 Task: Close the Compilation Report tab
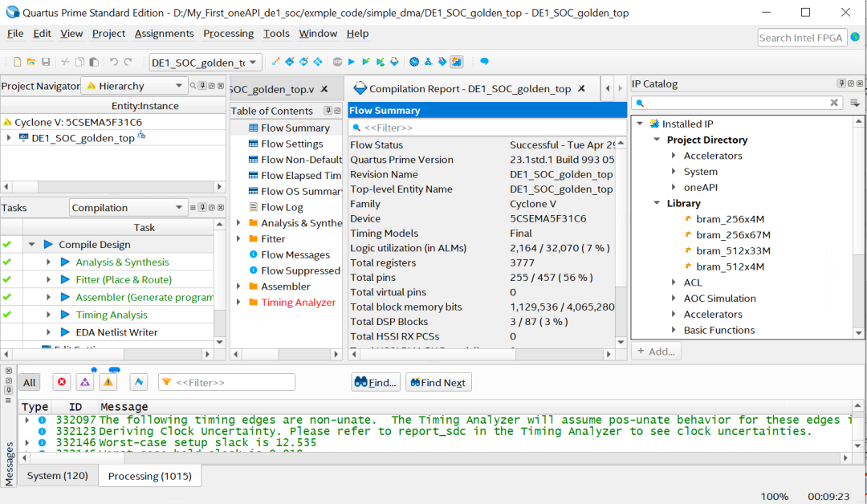(x=582, y=88)
